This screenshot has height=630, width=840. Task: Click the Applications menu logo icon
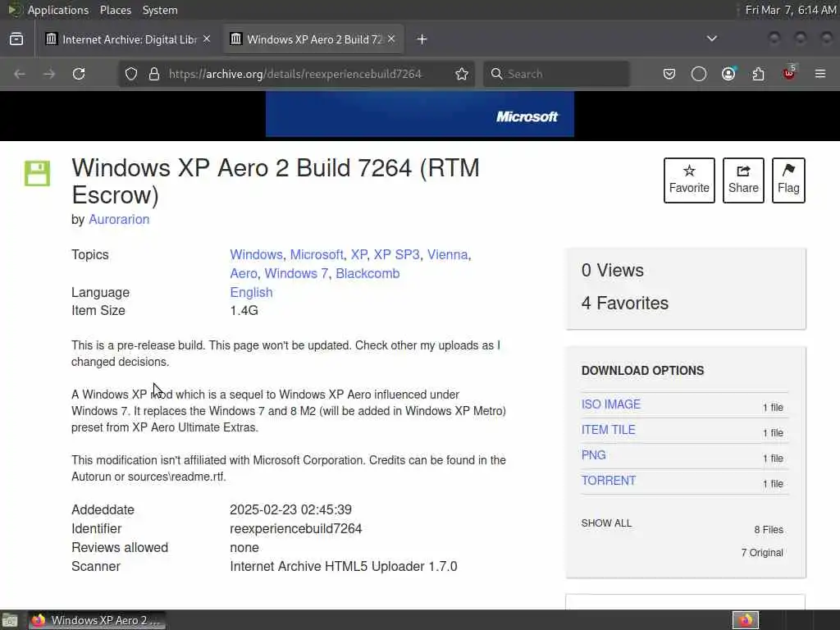[x=15, y=10]
